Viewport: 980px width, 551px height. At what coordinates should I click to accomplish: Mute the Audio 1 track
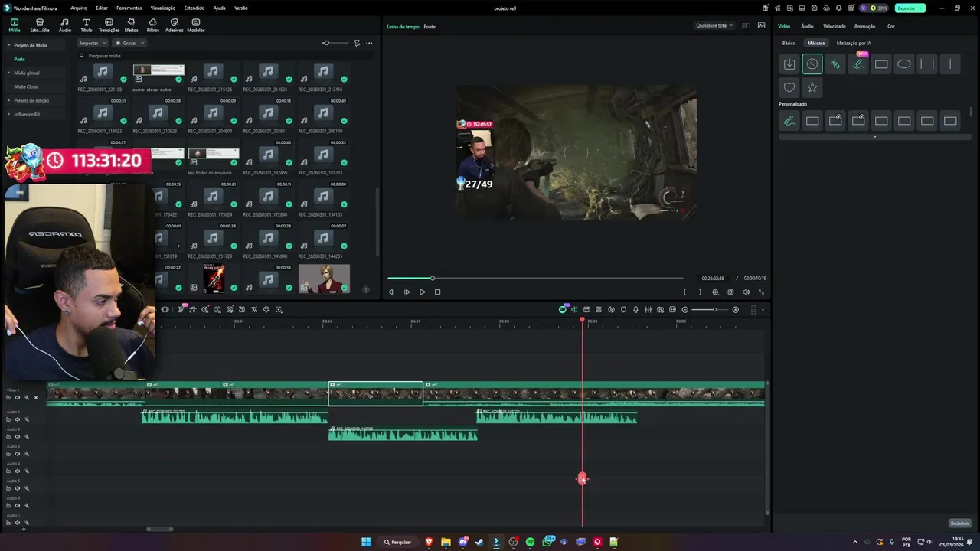pyautogui.click(x=18, y=419)
